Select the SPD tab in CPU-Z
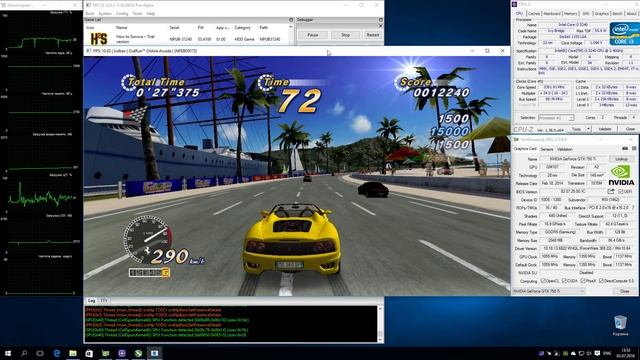This screenshot has height=360, width=640. (586, 13)
